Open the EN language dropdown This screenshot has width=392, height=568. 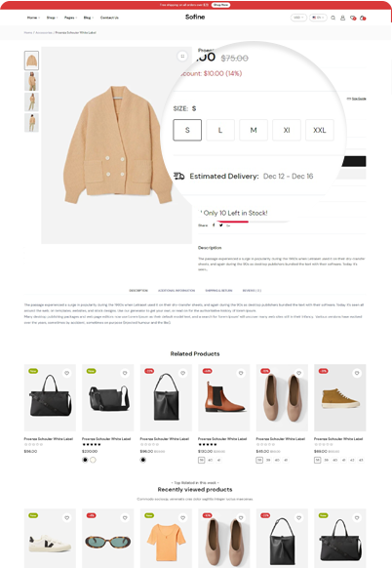318,18
